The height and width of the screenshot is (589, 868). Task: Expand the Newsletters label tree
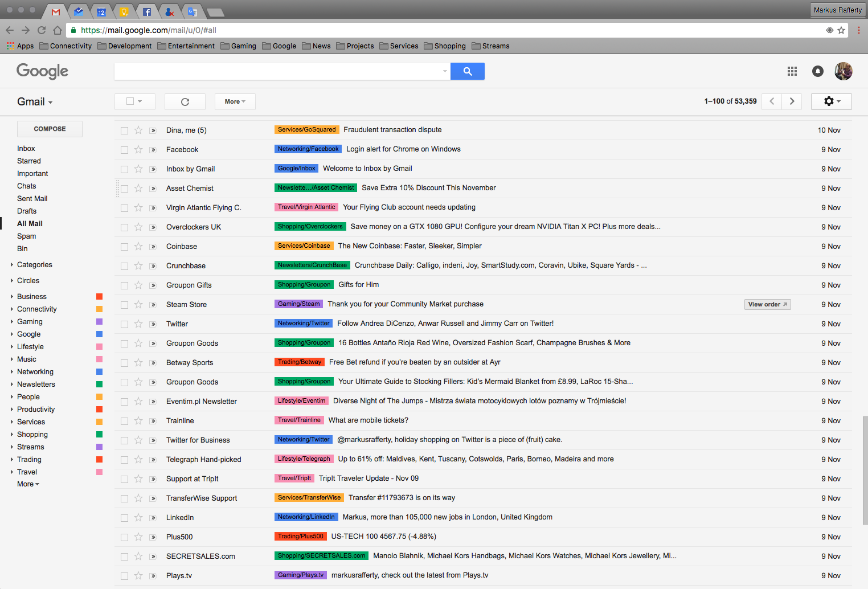[x=12, y=384]
